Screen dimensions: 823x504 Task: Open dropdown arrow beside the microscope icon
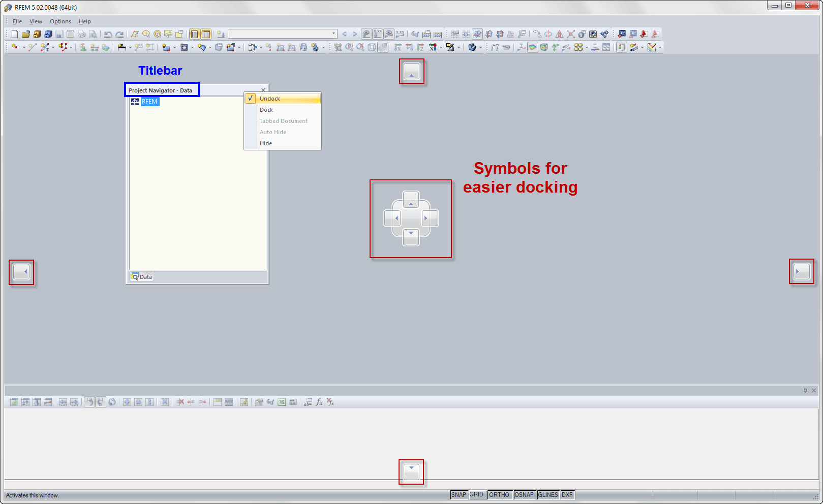(x=459, y=47)
